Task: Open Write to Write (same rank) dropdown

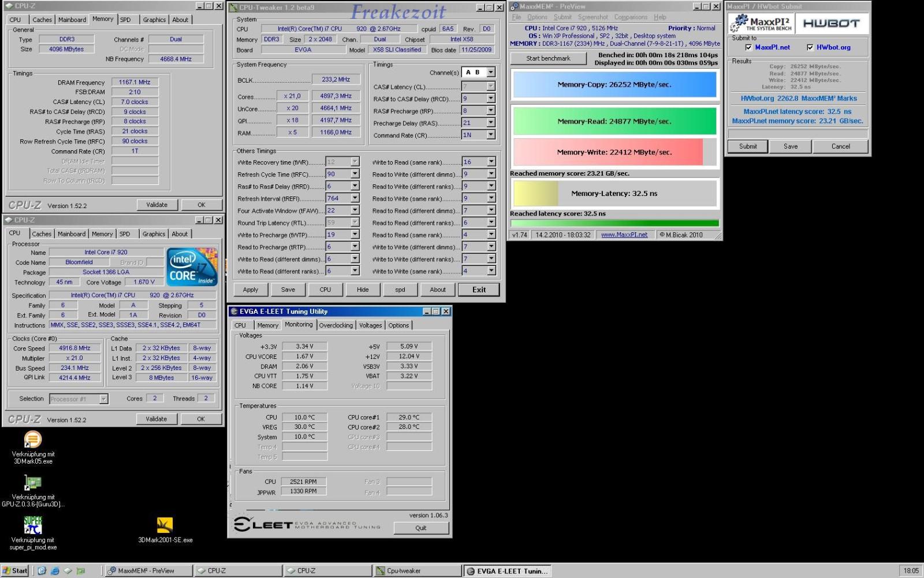Action: coord(491,271)
